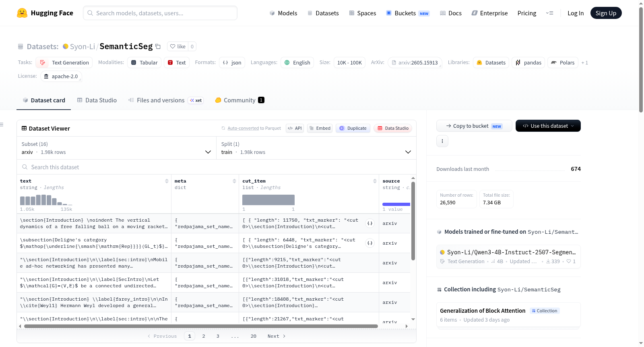Duplicate the dataset
Viewport: 644px width, 347px height.
tap(353, 128)
